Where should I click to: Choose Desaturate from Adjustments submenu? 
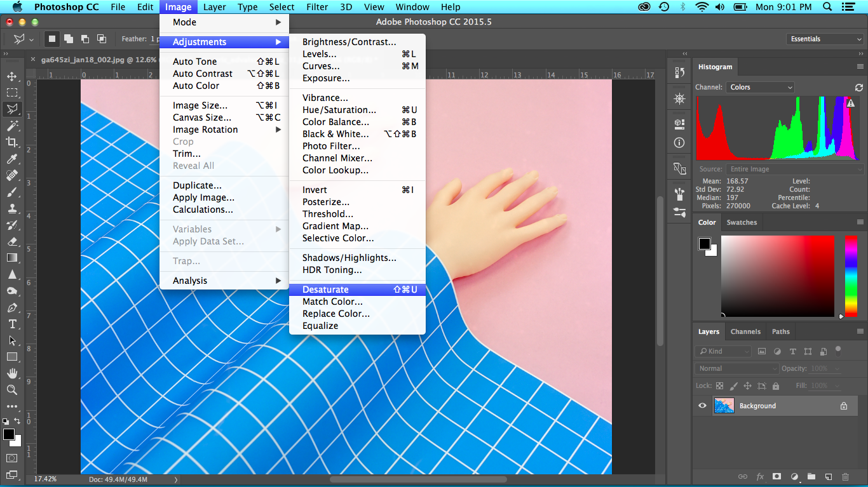click(357, 290)
